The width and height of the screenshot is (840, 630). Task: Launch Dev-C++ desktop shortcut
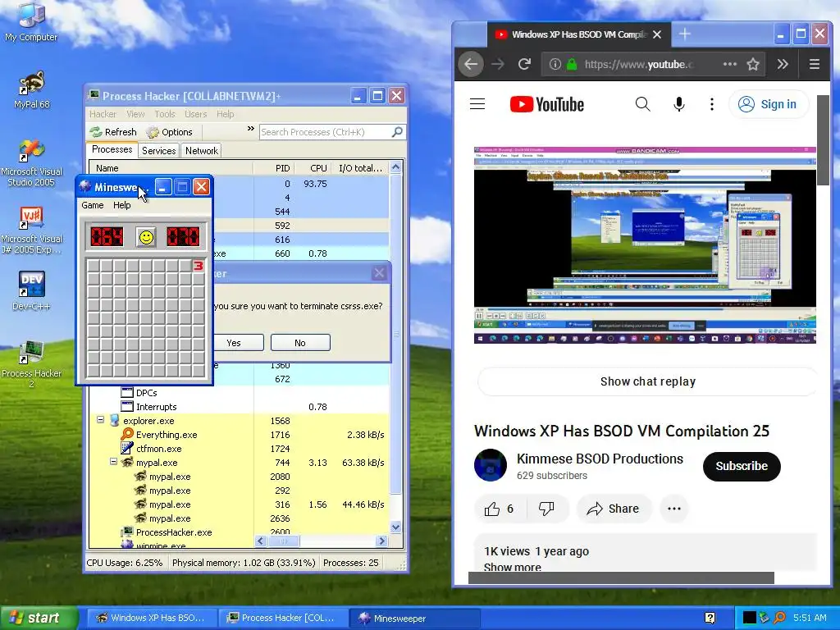pyautogui.click(x=31, y=291)
